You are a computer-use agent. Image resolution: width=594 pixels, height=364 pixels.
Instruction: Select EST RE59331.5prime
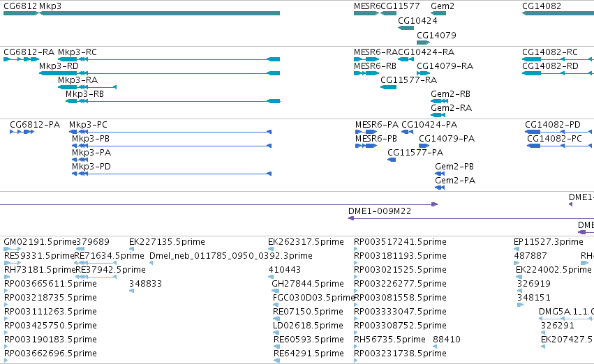(x=39, y=256)
